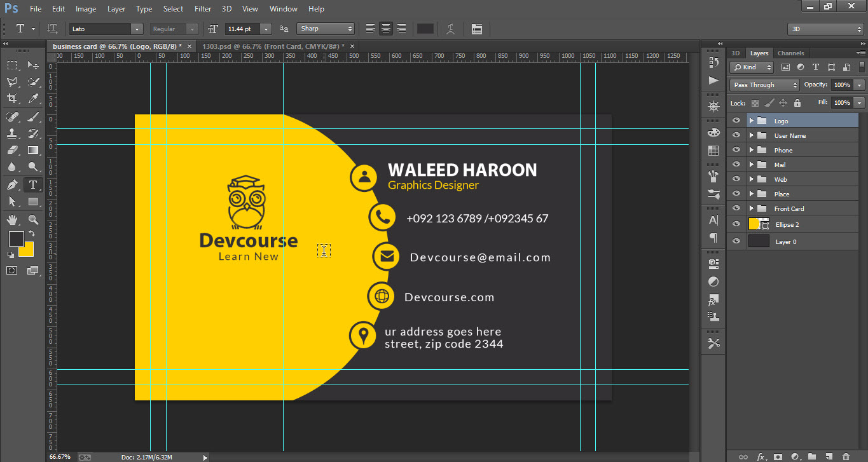Choose the Blur tool
This screenshot has width=868, height=462.
coord(12,166)
